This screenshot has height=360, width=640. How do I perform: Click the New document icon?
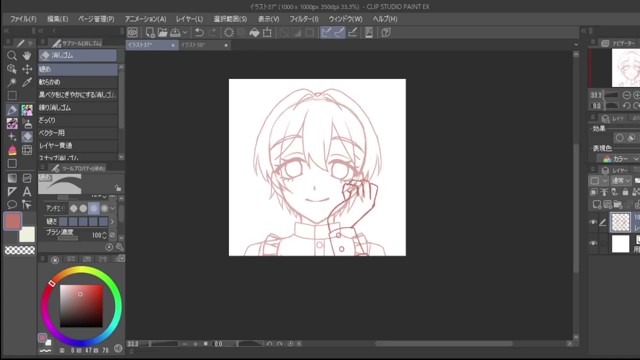[150, 33]
